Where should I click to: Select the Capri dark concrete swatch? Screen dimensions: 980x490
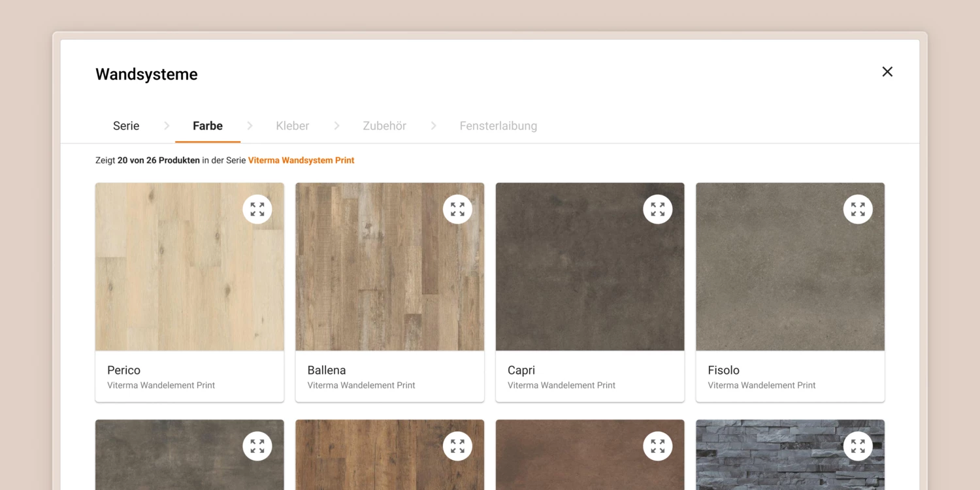click(589, 274)
